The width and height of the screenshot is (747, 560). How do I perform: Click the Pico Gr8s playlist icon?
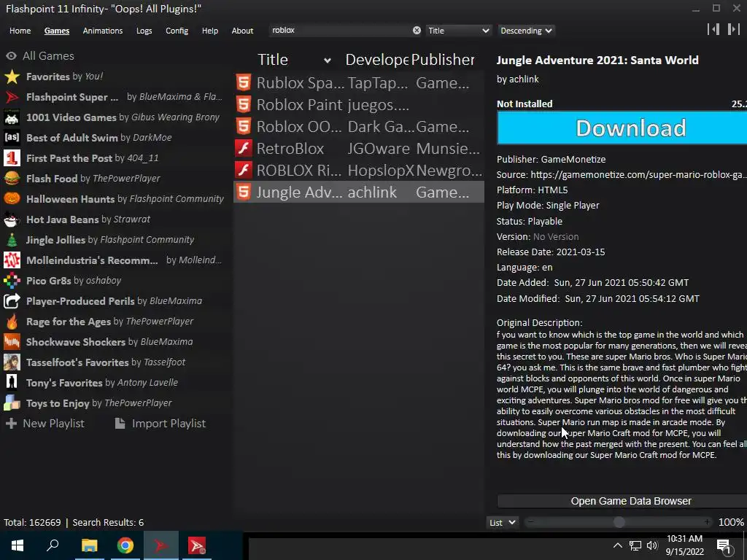[x=12, y=281]
